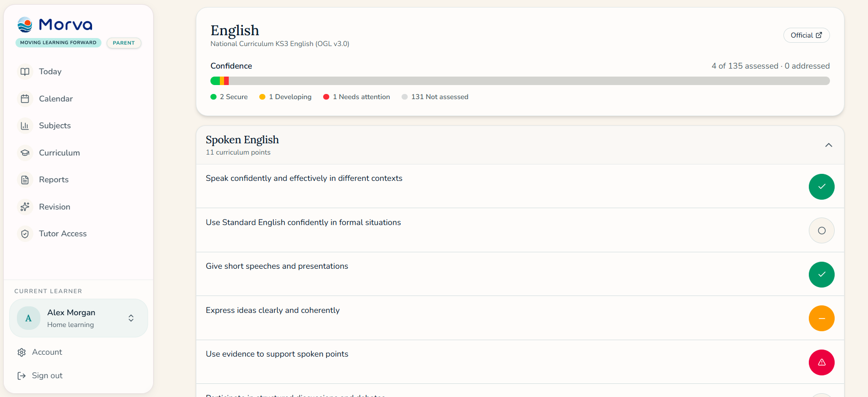868x397 pixels.
Task: Click the Morva logo icon
Action: tap(25, 24)
